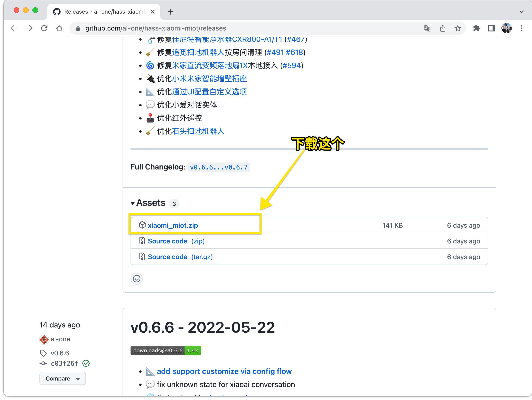This screenshot has width=532, height=400.
Task: Open commit c03f26f link
Action: (65, 363)
